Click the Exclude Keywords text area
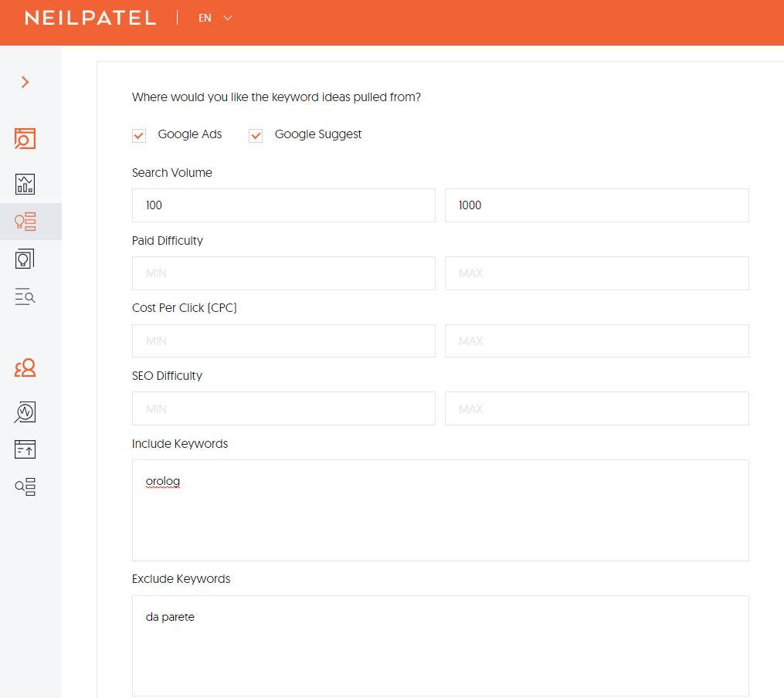This screenshot has width=784, height=698. point(440,645)
